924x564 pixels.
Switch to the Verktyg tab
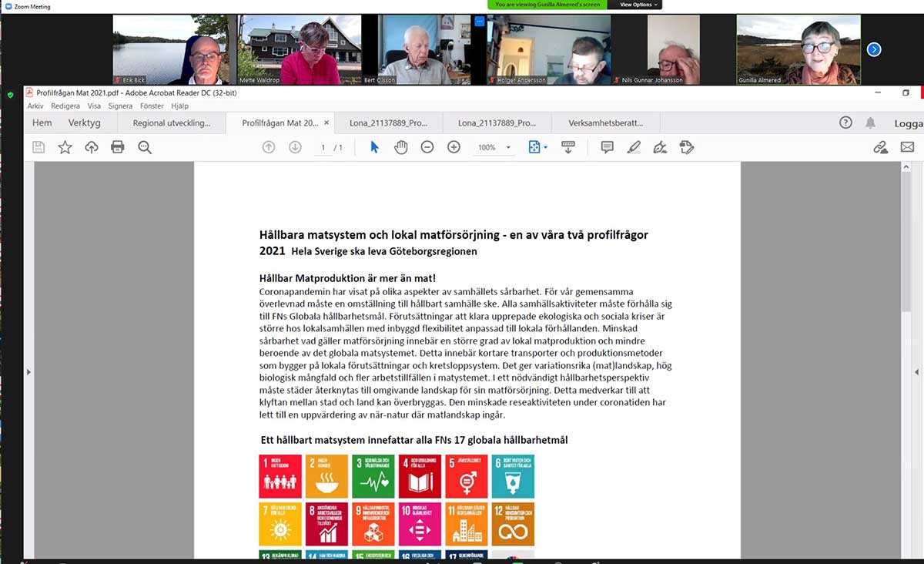point(85,123)
